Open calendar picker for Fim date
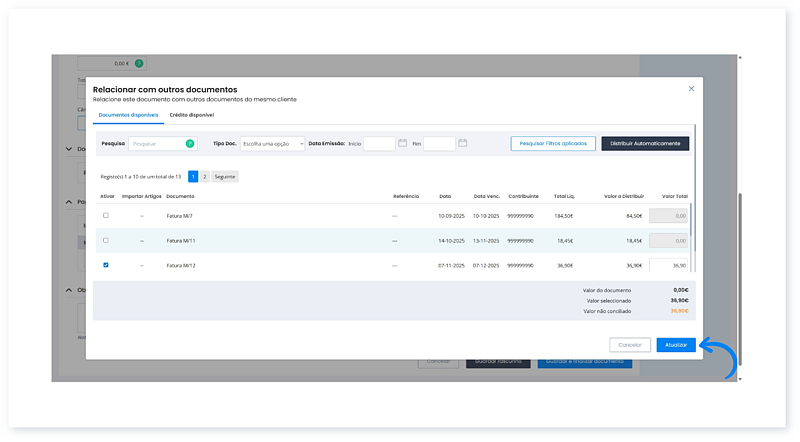Viewport: 800px width, 442px height. [x=462, y=144]
